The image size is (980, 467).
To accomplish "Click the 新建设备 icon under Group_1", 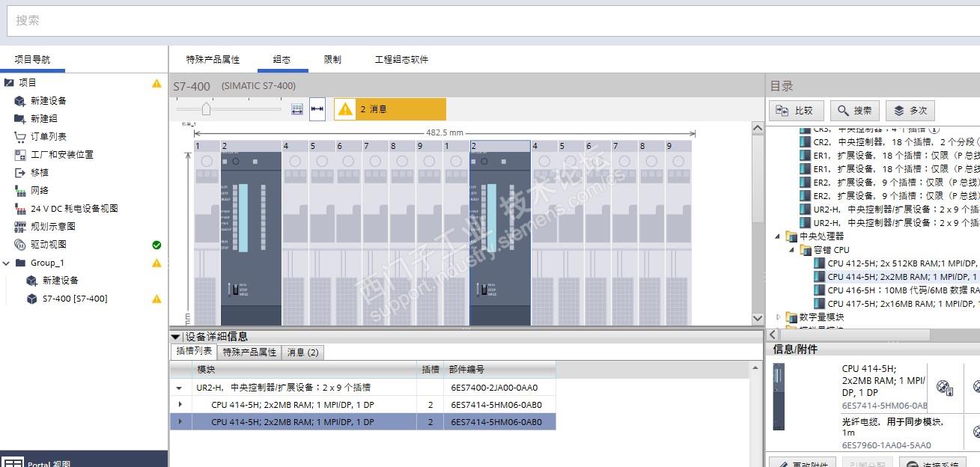I will point(32,281).
